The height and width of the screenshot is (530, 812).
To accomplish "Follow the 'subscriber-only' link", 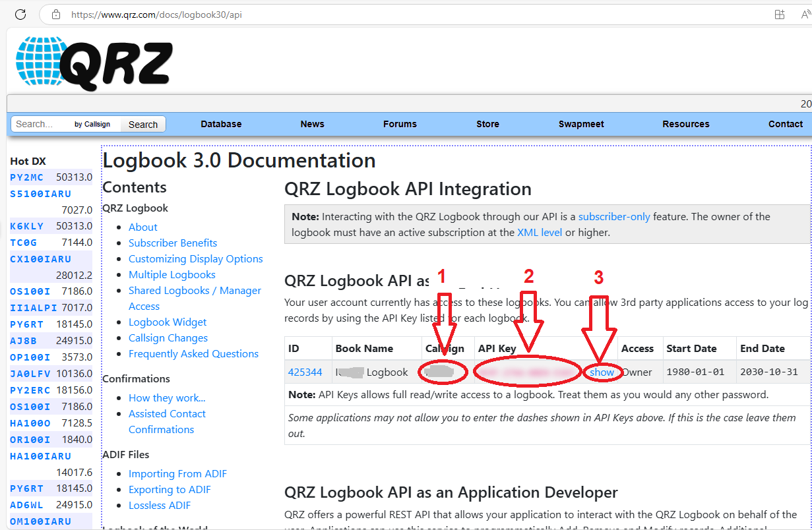I will 614,216.
